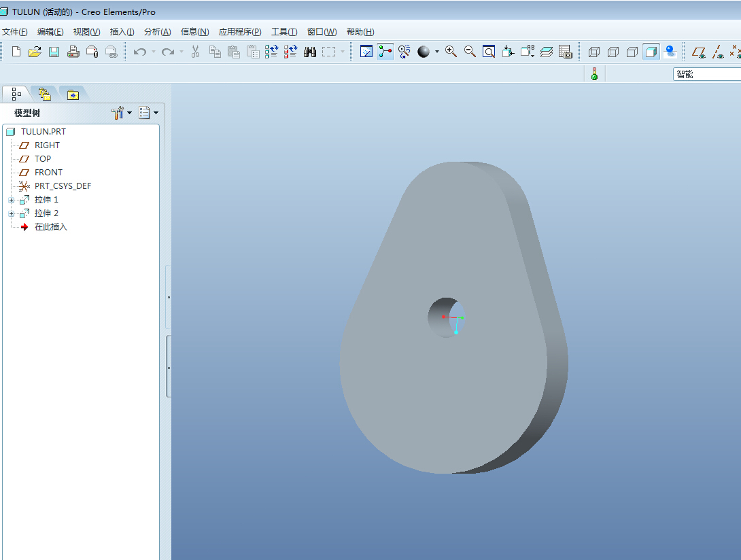Save the model with the floppy disk icon
This screenshot has width=741, height=560.
pyautogui.click(x=54, y=52)
